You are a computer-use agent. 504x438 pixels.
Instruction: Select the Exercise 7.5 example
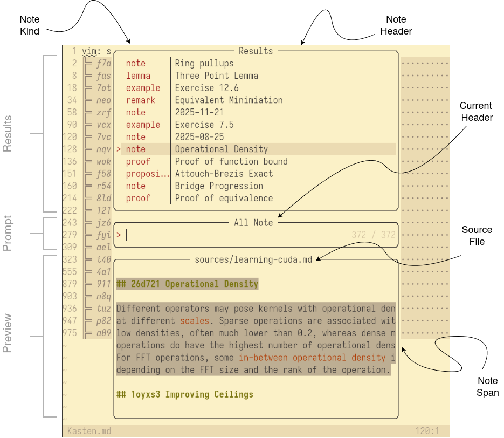pos(204,125)
